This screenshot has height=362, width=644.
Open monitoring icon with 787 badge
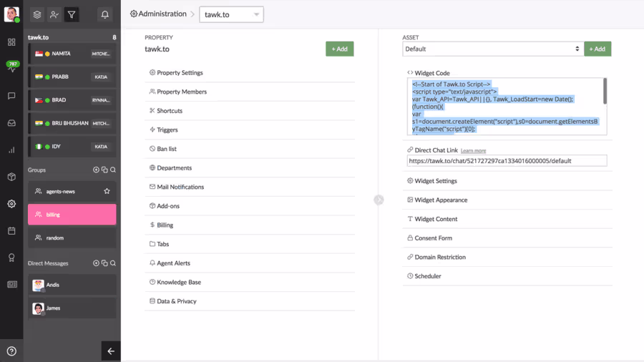pos(12,67)
